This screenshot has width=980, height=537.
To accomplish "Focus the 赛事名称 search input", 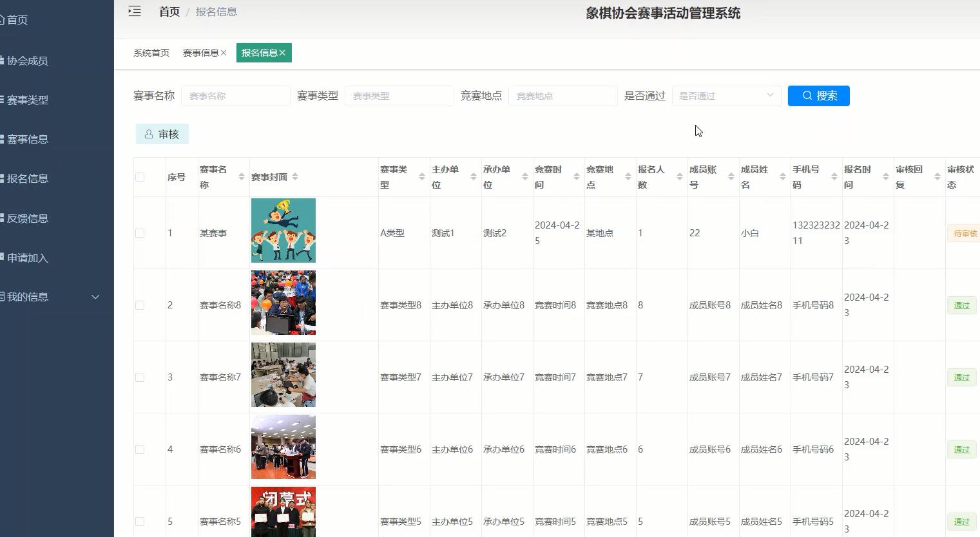I will click(236, 96).
